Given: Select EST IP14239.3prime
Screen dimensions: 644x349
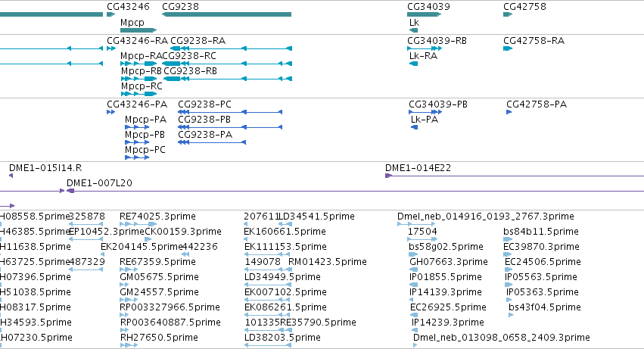Looking at the screenshot, I should point(448,323).
